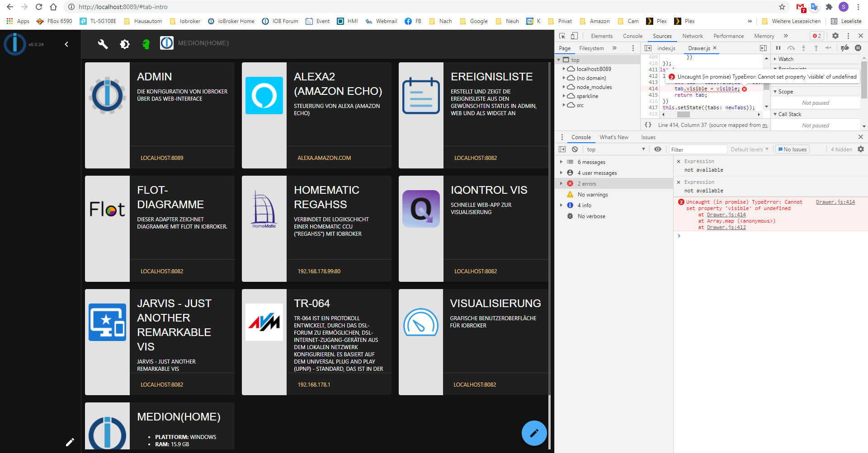Click the source code horizontal scrollbar
Viewport: 868px width, 453px height.
683,114
